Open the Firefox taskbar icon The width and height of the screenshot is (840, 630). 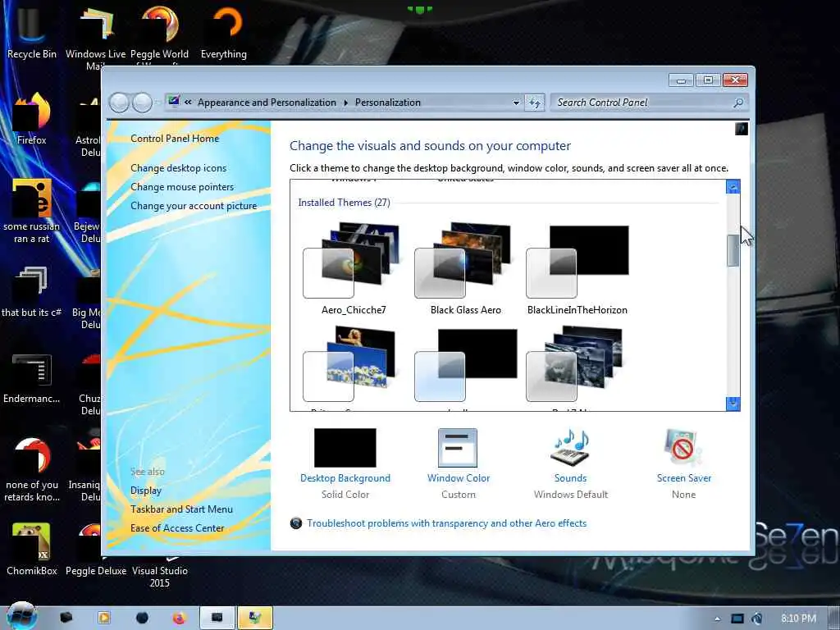179,619
